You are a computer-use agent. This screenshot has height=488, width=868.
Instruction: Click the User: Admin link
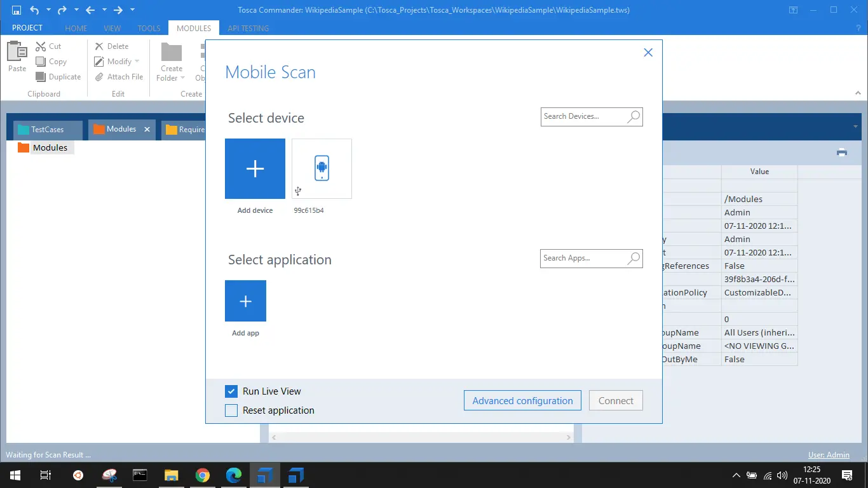point(829,455)
